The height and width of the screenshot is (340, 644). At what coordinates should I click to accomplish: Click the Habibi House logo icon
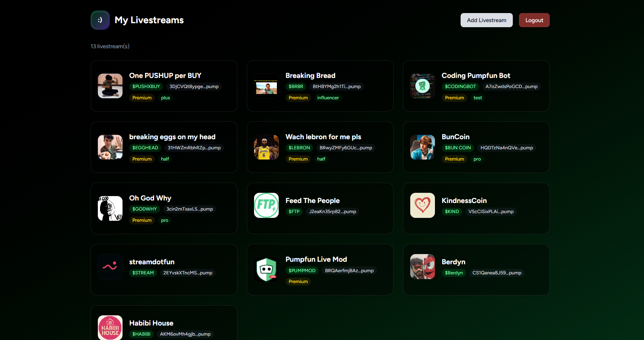[x=110, y=327]
